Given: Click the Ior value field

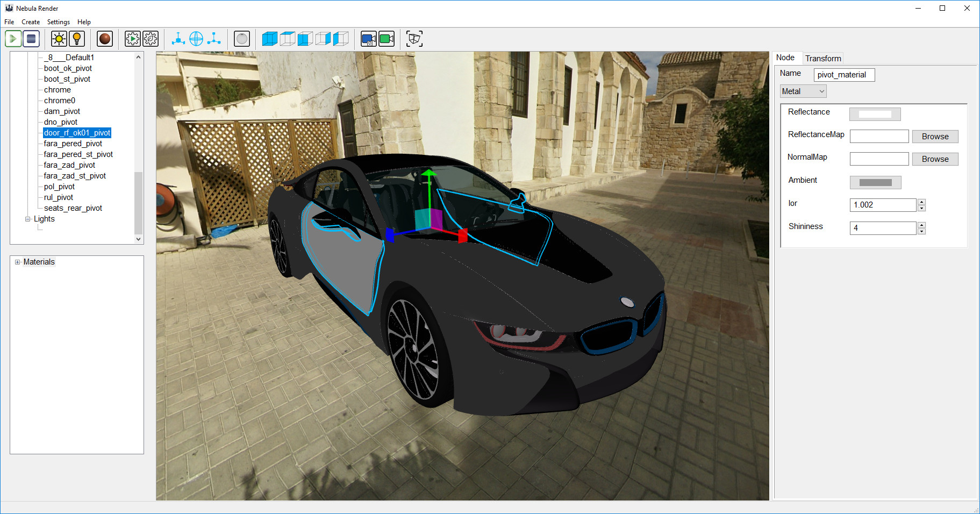Looking at the screenshot, I should pyautogui.click(x=883, y=205).
